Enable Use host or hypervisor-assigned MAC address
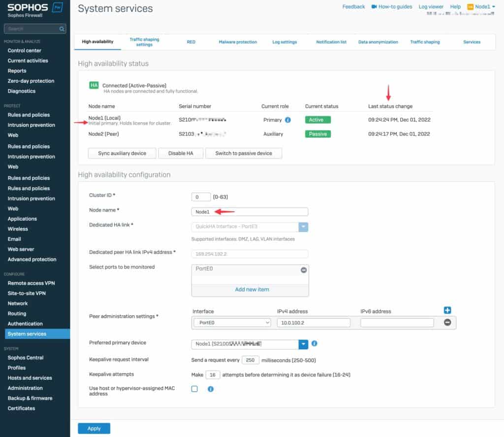This screenshot has width=504, height=437. pyautogui.click(x=194, y=389)
